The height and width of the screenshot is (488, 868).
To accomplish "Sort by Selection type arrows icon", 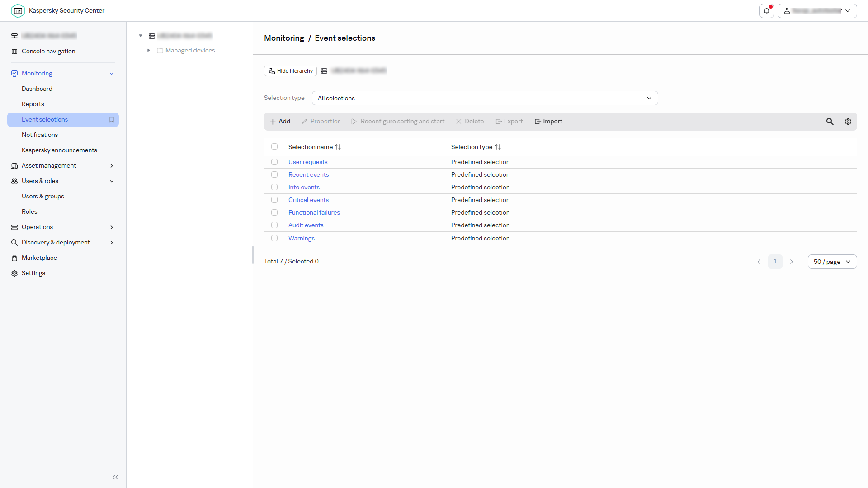I will (498, 147).
